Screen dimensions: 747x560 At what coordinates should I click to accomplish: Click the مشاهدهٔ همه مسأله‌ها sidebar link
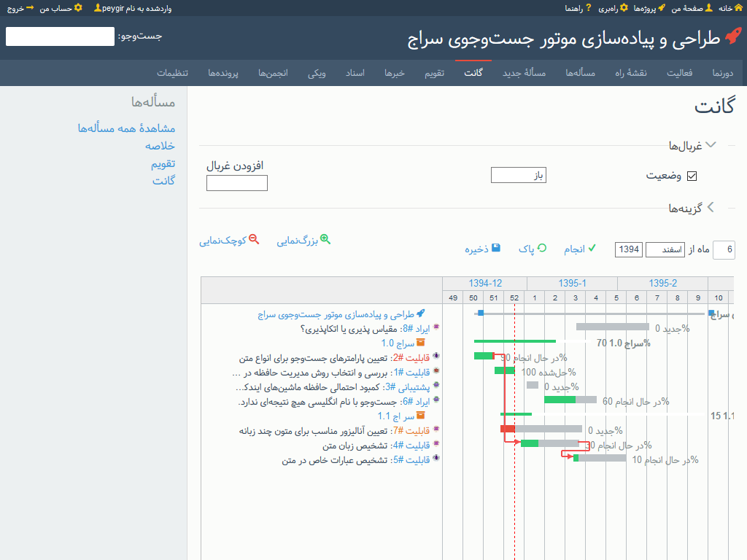[x=126, y=128]
